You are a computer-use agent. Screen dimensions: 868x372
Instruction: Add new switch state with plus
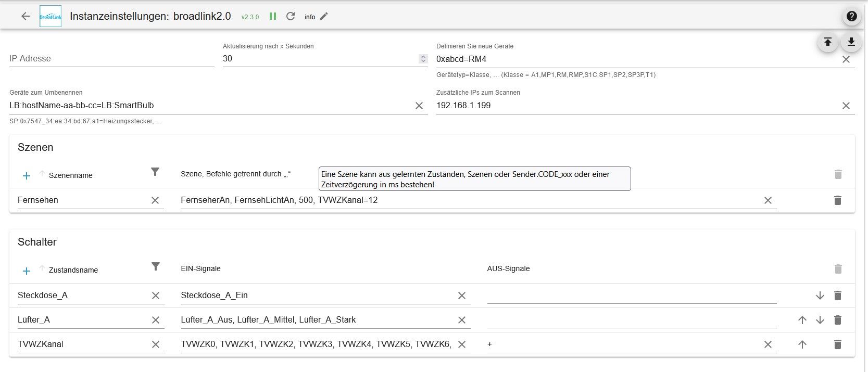[x=27, y=271]
